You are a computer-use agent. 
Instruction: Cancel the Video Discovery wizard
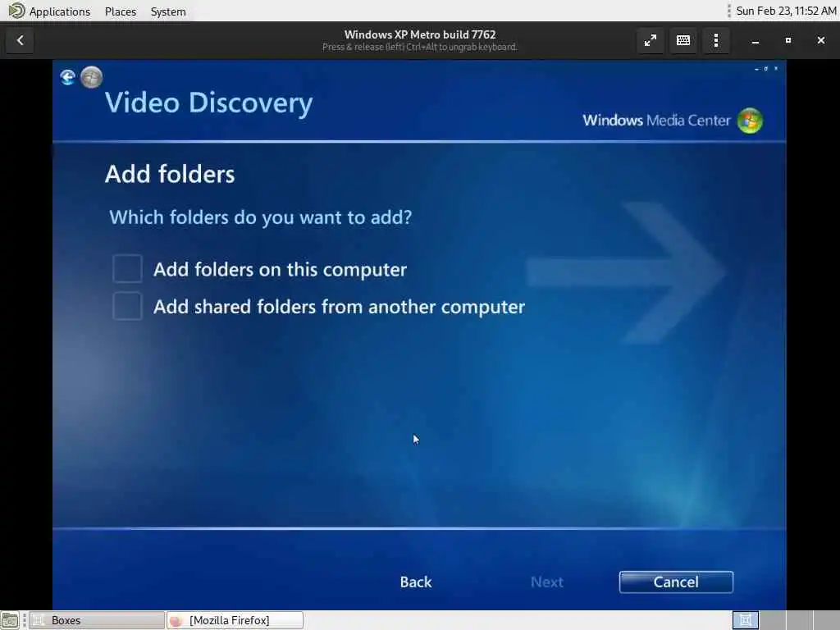click(676, 582)
